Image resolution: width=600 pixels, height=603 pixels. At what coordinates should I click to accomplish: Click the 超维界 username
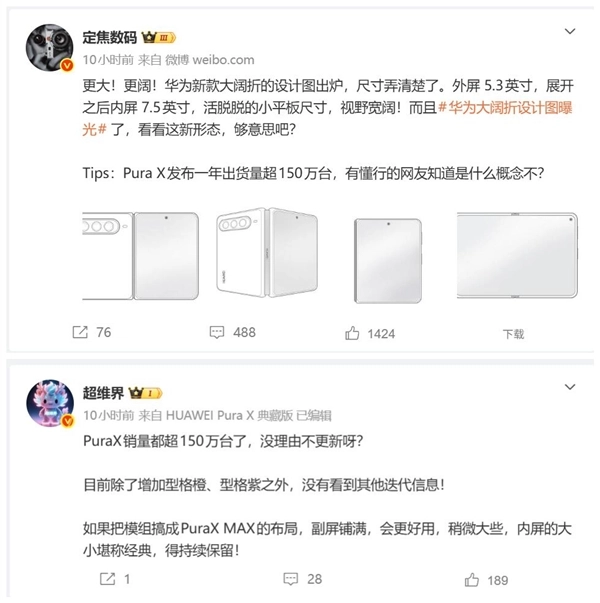(x=103, y=393)
